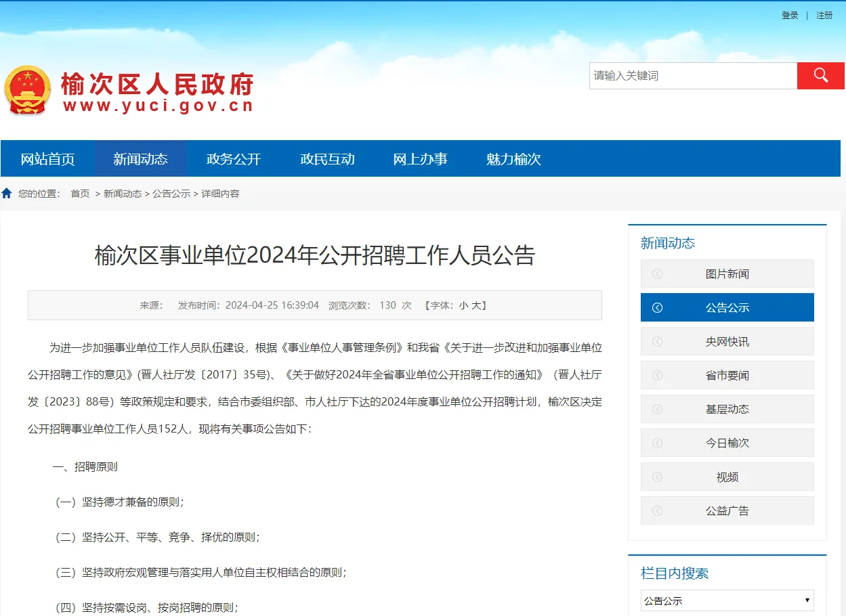Image resolution: width=846 pixels, height=616 pixels.
Task: Click the 首页 breadcrumb link
Action: coord(80,192)
